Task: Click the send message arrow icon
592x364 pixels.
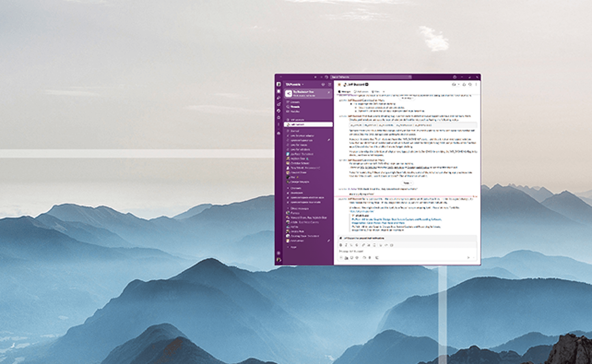Action: pos(468,258)
